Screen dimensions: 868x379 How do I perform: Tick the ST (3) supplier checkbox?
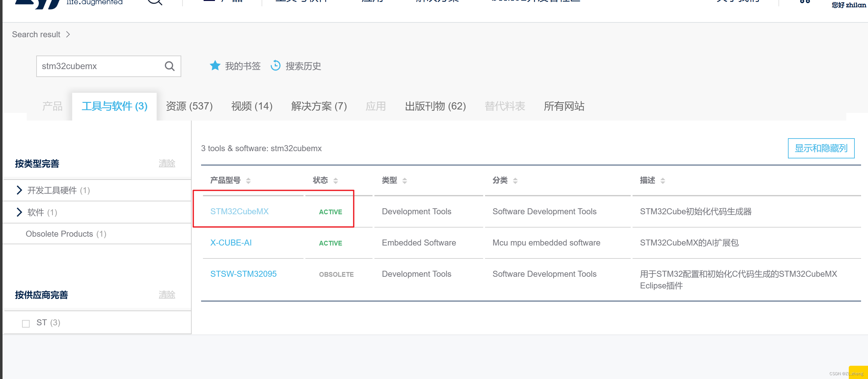point(26,323)
